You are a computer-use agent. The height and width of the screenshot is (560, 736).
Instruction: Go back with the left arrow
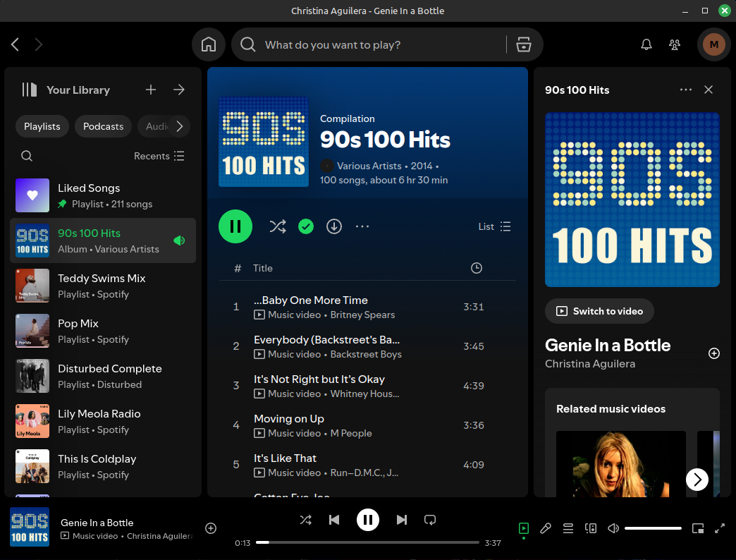(x=15, y=44)
